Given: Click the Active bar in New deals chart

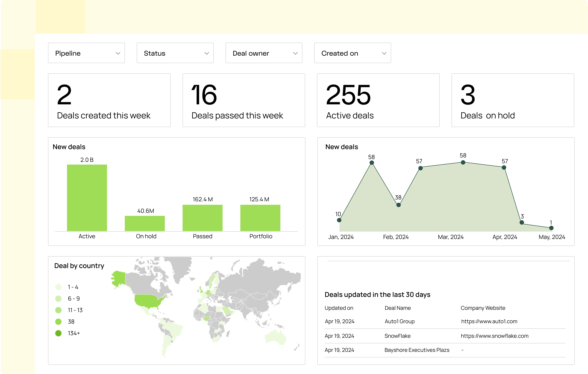Looking at the screenshot, I should coord(87,198).
